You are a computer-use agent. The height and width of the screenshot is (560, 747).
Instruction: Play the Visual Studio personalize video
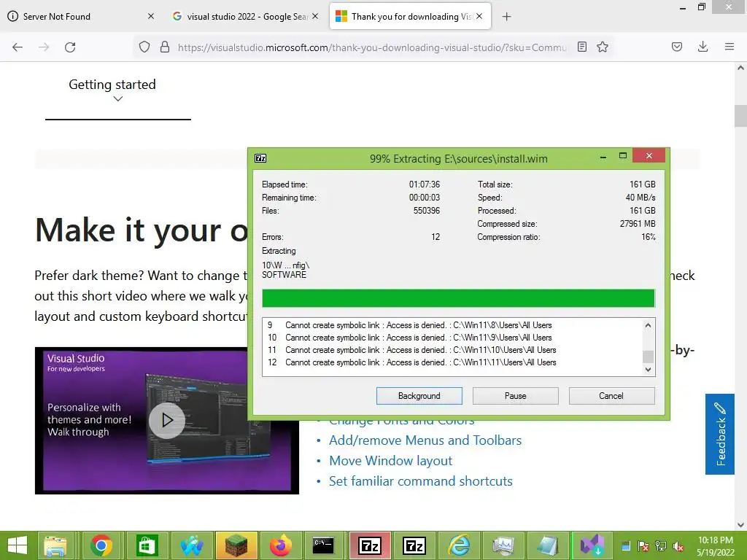coord(167,421)
